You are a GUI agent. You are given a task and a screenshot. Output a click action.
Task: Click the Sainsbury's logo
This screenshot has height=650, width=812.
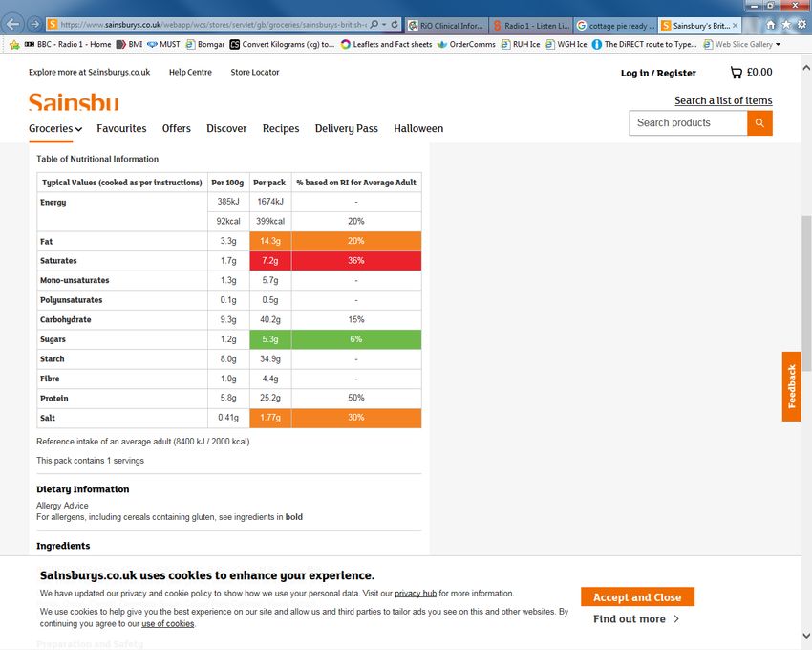[x=74, y=101]
